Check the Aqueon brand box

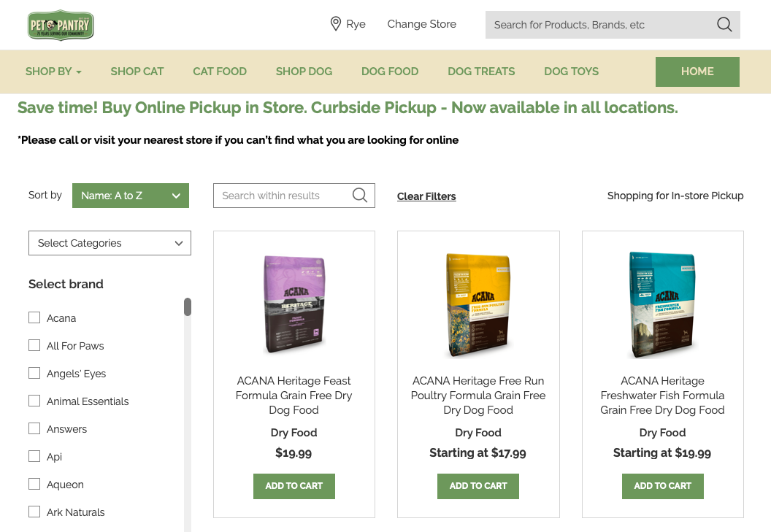pos(34,485)
